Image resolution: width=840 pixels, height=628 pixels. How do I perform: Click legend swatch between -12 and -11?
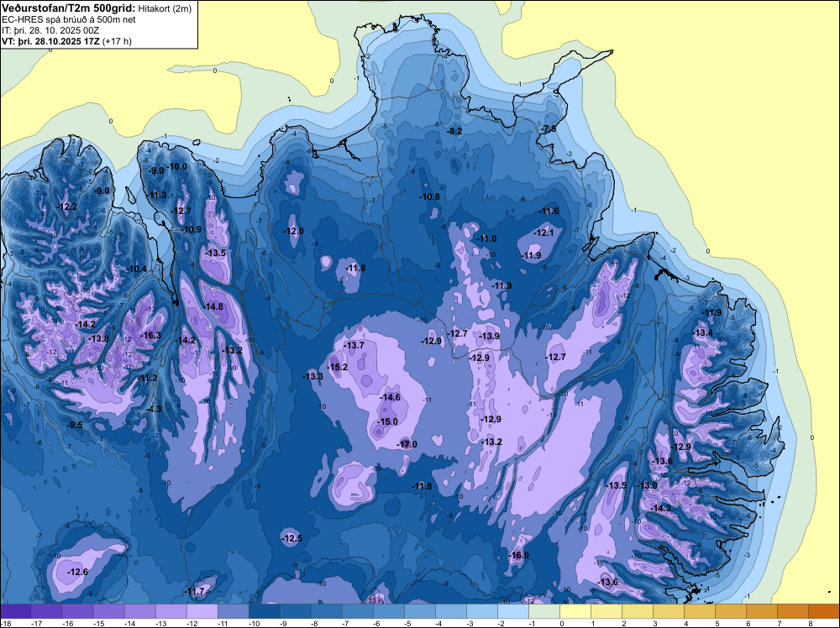202,611
